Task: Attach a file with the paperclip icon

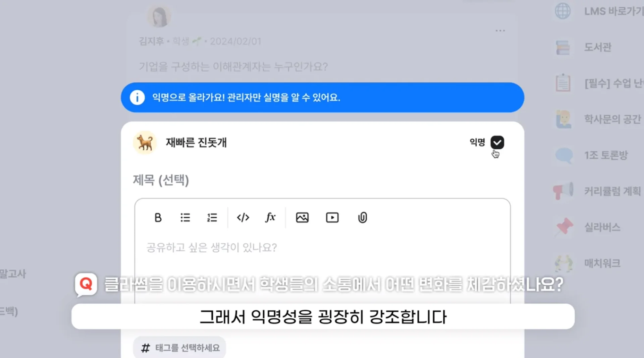Action: 362,218
